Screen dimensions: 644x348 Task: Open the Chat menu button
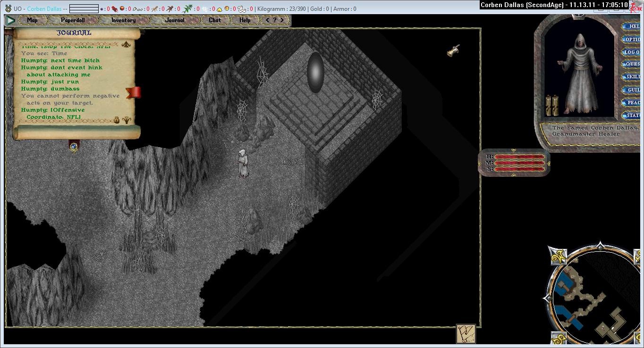tap(215, 20)
